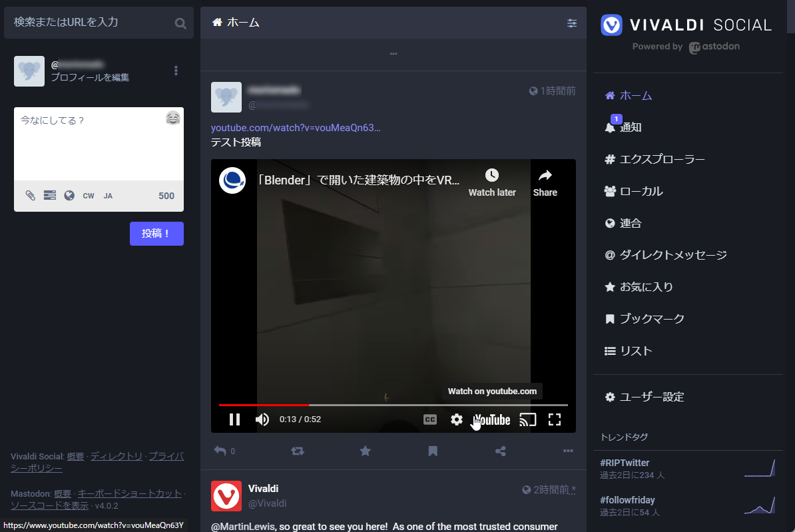The height and width of the screenshot is (532, 795).
Task: Open the emoji picker in the compose box
Action: pyautogui.click(x=172, y=117)
